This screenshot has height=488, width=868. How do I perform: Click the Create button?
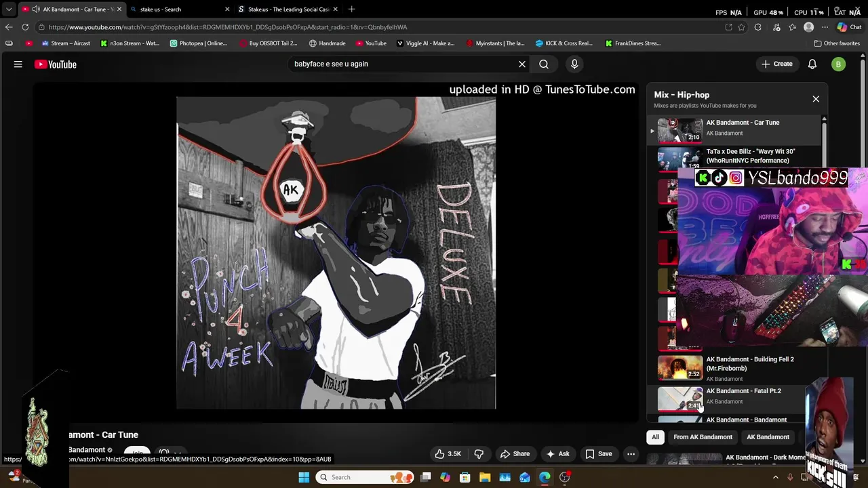776,64
